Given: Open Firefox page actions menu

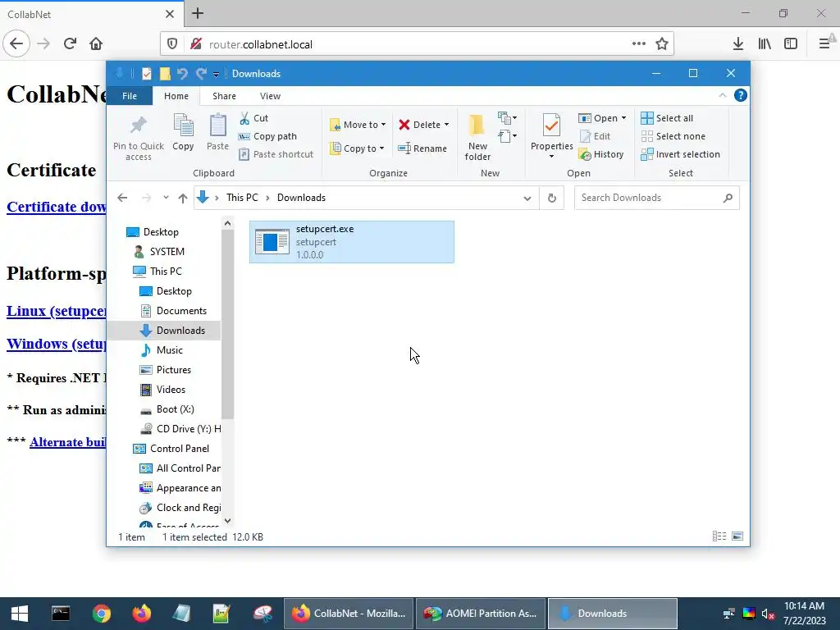Looking at the screenshot, I should click(x=638, y=44).
